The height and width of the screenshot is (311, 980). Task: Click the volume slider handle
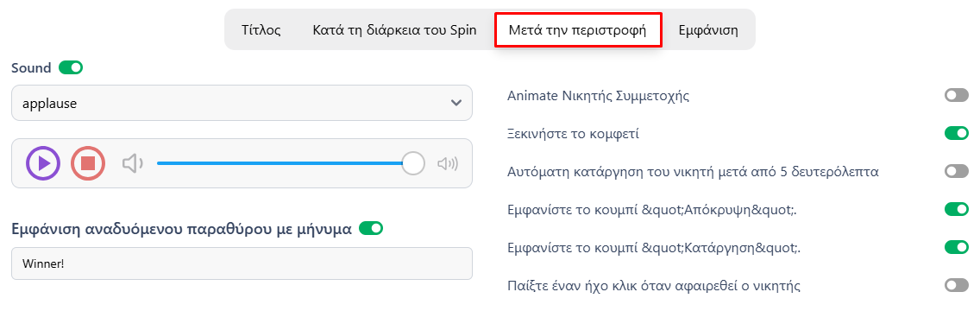click(412, 163)
